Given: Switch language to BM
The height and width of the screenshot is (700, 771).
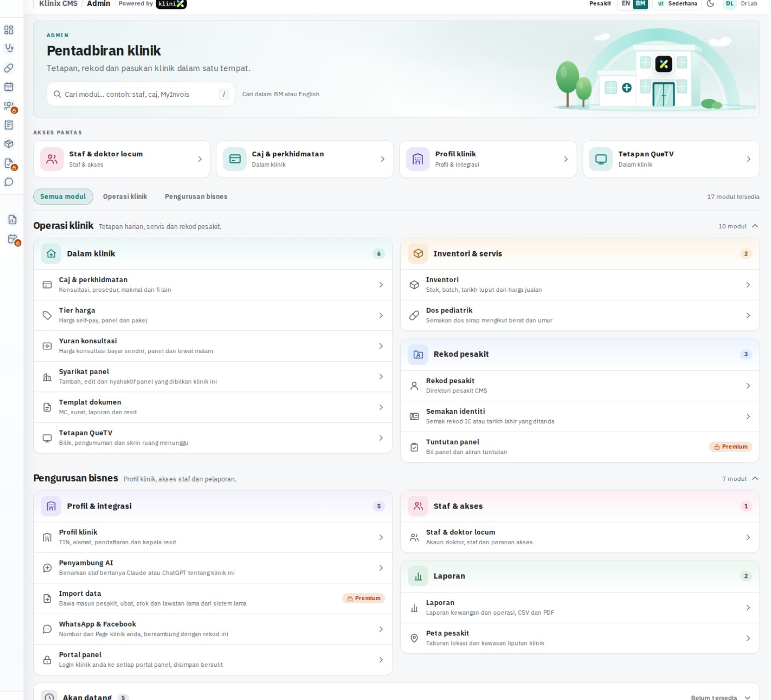Looking at the screenshot, I should coord(641,3).
